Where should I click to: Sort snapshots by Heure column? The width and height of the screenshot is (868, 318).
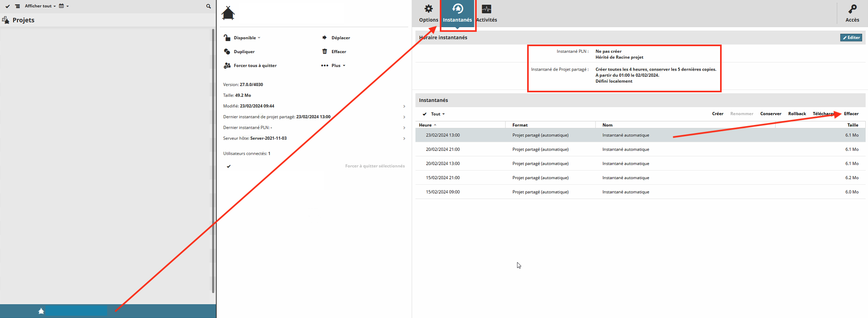point(427,125)
